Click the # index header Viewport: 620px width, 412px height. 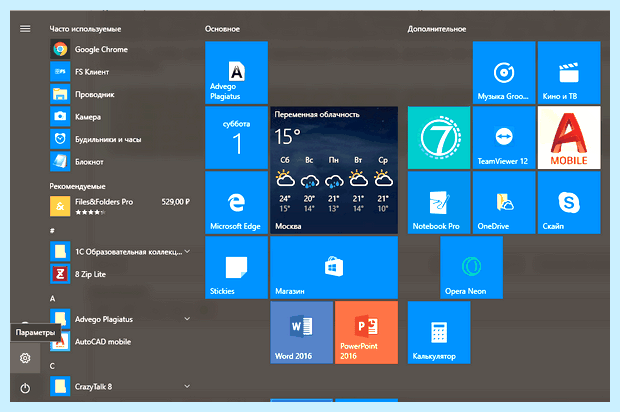(x=52, y=231)
